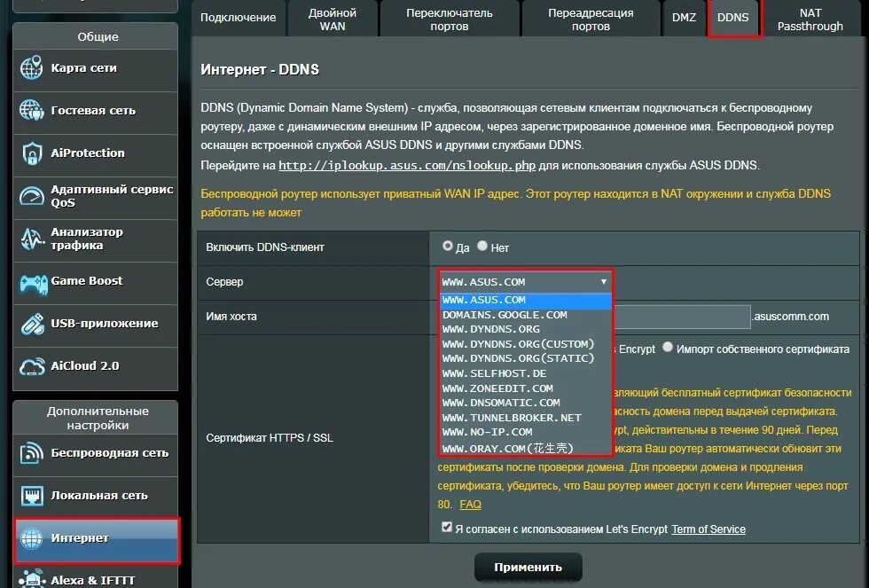This screenshot has height=588, width=869.
Task: Collapse the Сервер dropdown arrow
Action: tap(604, 281)
